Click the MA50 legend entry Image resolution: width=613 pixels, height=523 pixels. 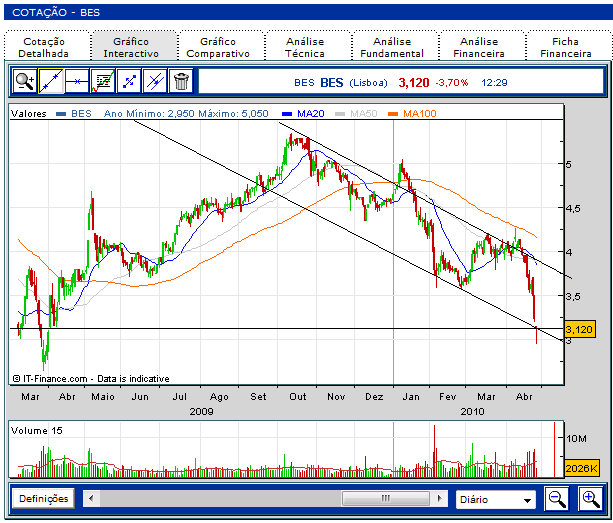[356, 114]
